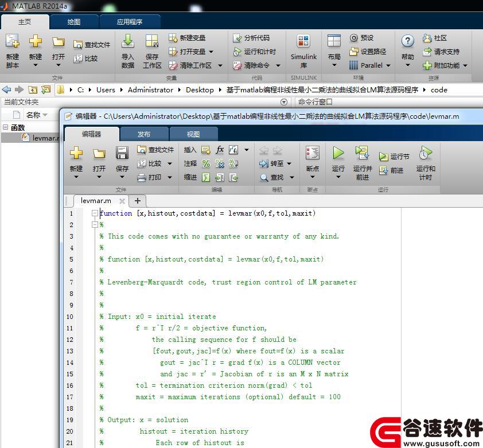This screenshot has width=483, height=448.
Task: Click the Name column header
Action: (33, 115)
